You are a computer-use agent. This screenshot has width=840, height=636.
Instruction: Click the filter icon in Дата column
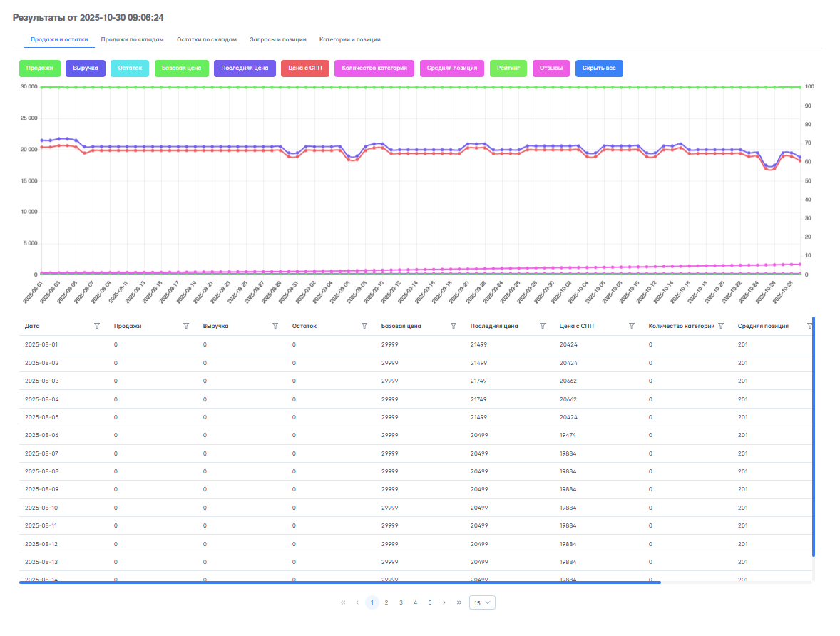[97, 326]
